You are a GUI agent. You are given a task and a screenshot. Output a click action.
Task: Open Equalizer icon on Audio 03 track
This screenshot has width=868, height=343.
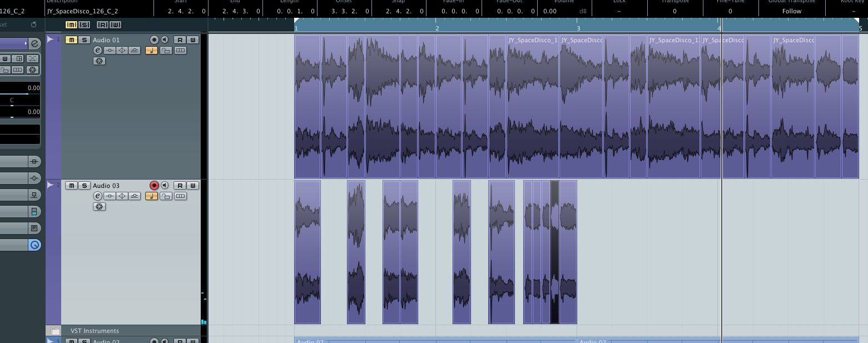122,196
